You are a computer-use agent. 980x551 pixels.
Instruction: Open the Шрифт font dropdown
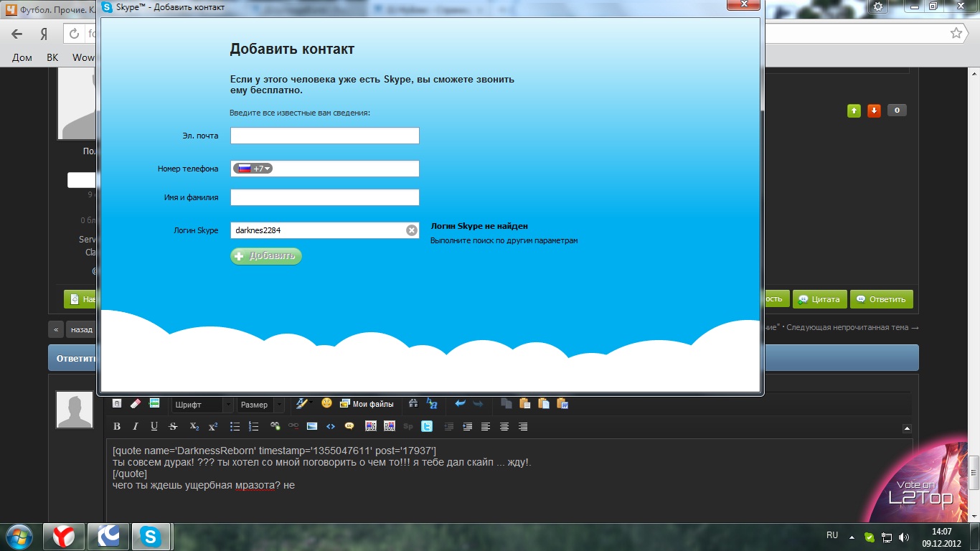(202, 405)
